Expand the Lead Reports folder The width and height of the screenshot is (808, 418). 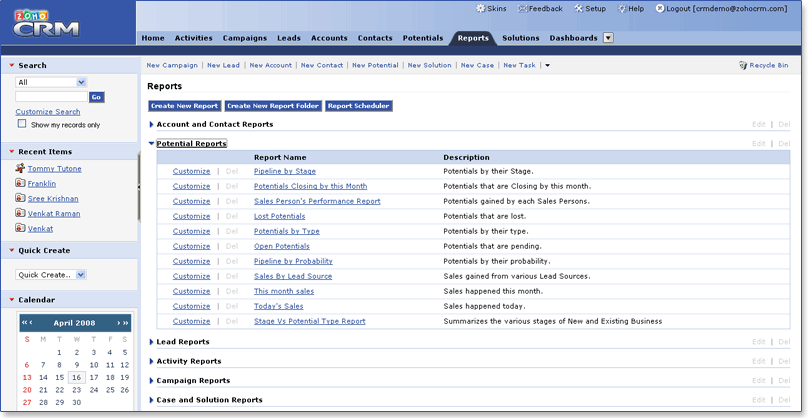coord(152,342)
